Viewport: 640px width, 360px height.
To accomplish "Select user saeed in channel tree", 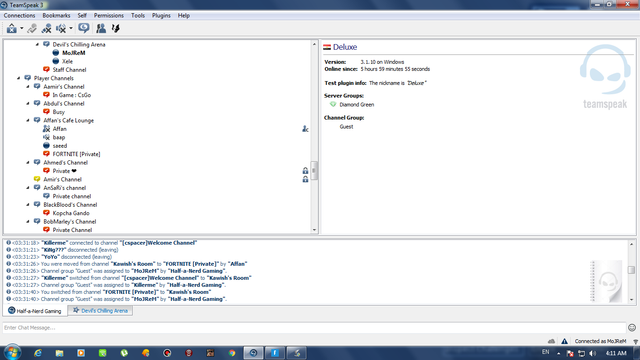I will (x=60, y=146).
